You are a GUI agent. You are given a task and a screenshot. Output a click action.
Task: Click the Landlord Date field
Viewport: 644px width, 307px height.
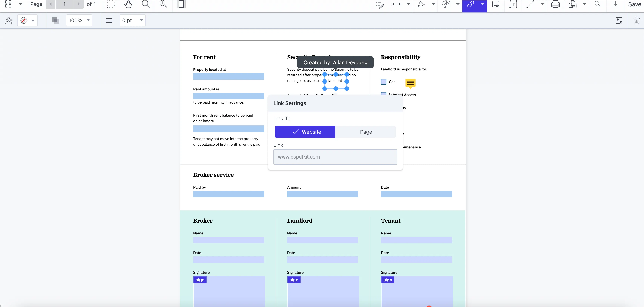pyautogui.click(x=323, y=260)
